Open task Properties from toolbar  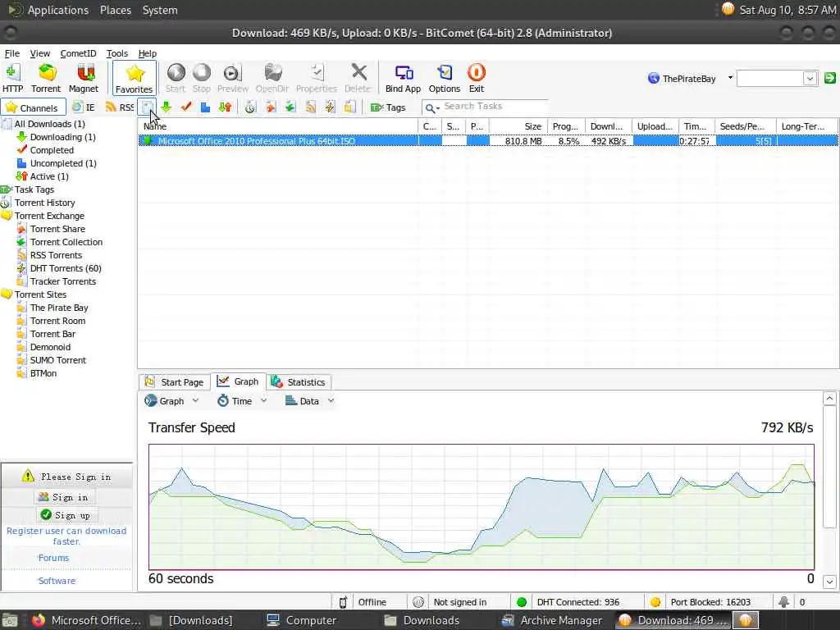click(317, 78)
